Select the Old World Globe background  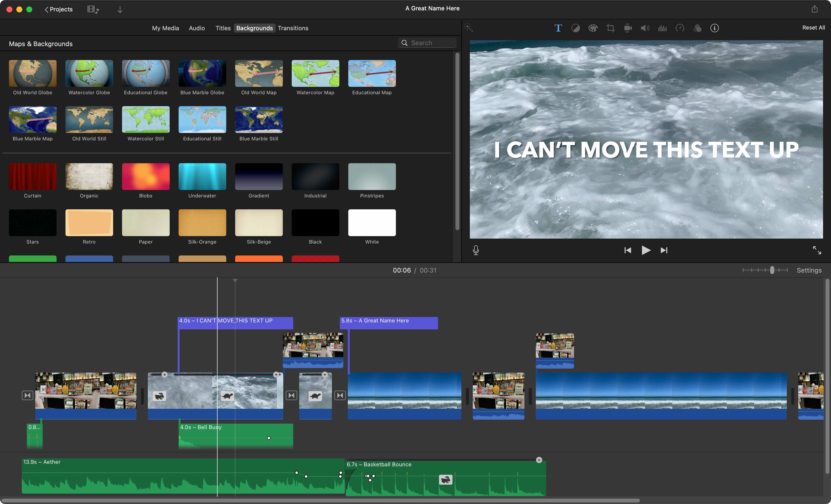(x=33, y=73)
